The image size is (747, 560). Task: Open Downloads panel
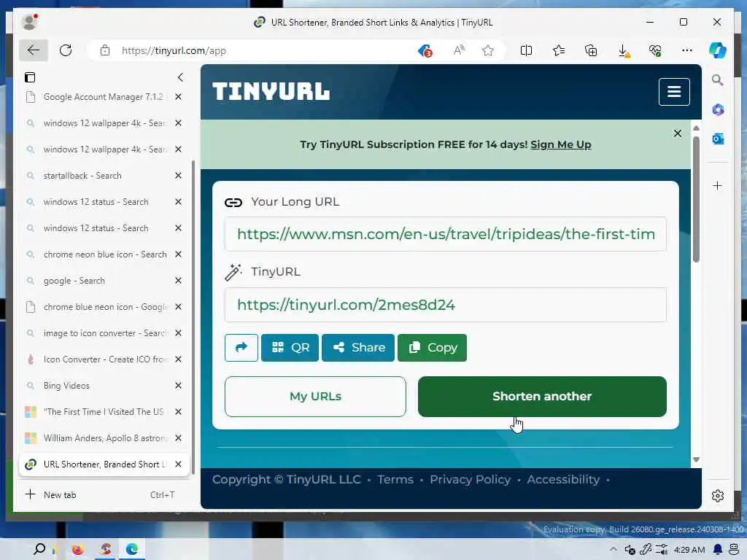coord(623,50)
